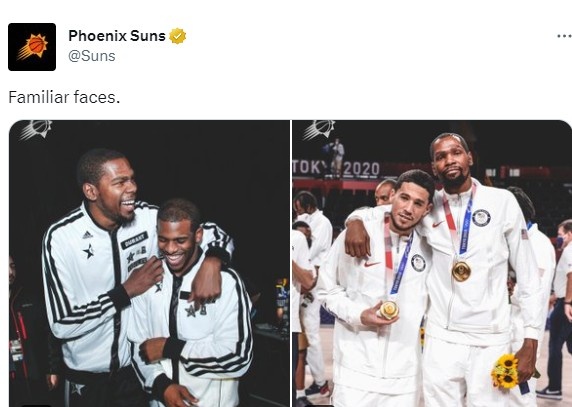Click the adidas logo on striped jacket
This screenshot has width=572, height=407.
(88, 235)
